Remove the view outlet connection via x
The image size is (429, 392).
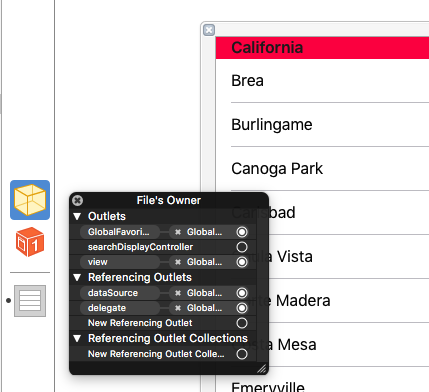point(178,262)
